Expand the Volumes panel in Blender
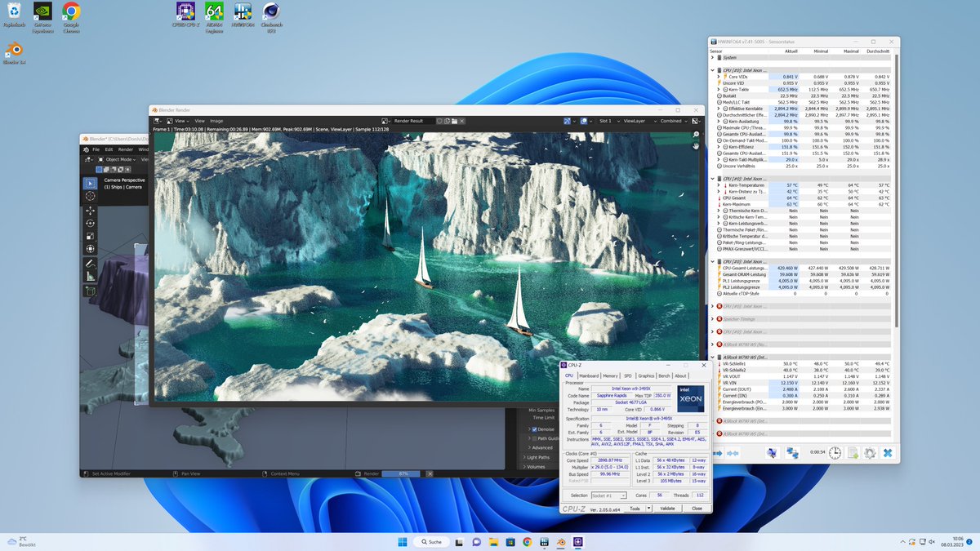Screen dimensions: 980x551 tap(534, 467)
